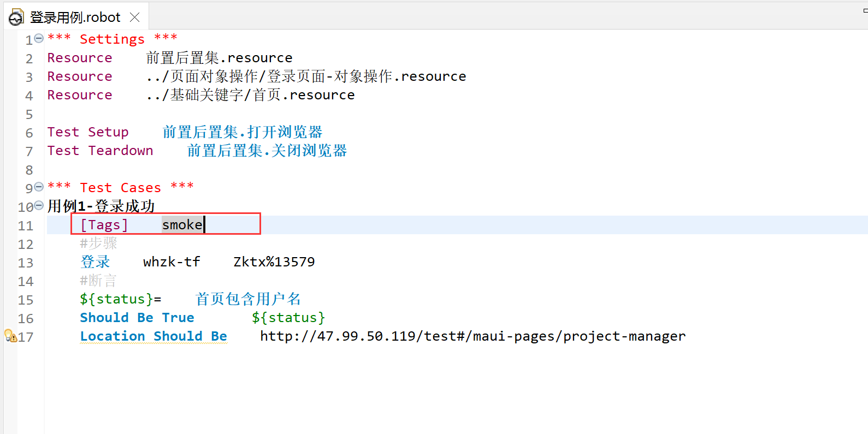Click the [Tags] setting in the test

pyautogui.click(x=104, y=225)
